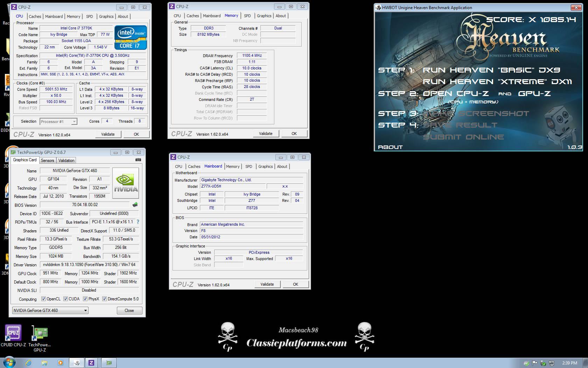Click the GPU-Z BIOS Version 70.04.1B.00.02 field
The height and width of the screenshot is (368, 588).
coord(85,205)
